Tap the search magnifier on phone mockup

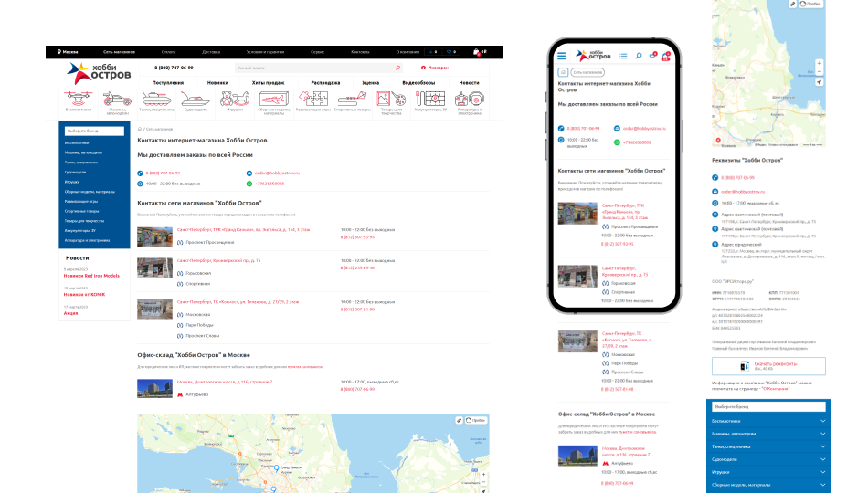tap(639, 56)
